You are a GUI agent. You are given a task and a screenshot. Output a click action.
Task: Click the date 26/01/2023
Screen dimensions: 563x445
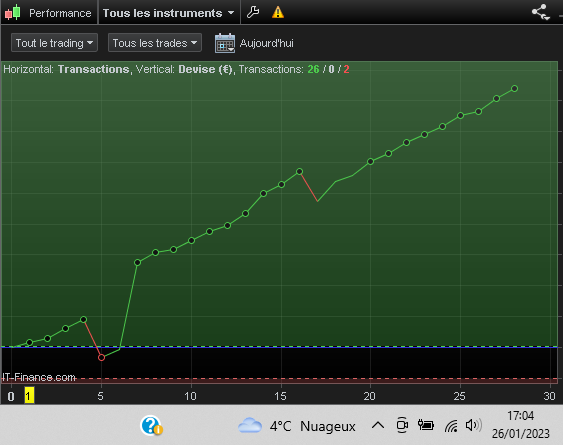pyautogui.click(x=521, y=434)
